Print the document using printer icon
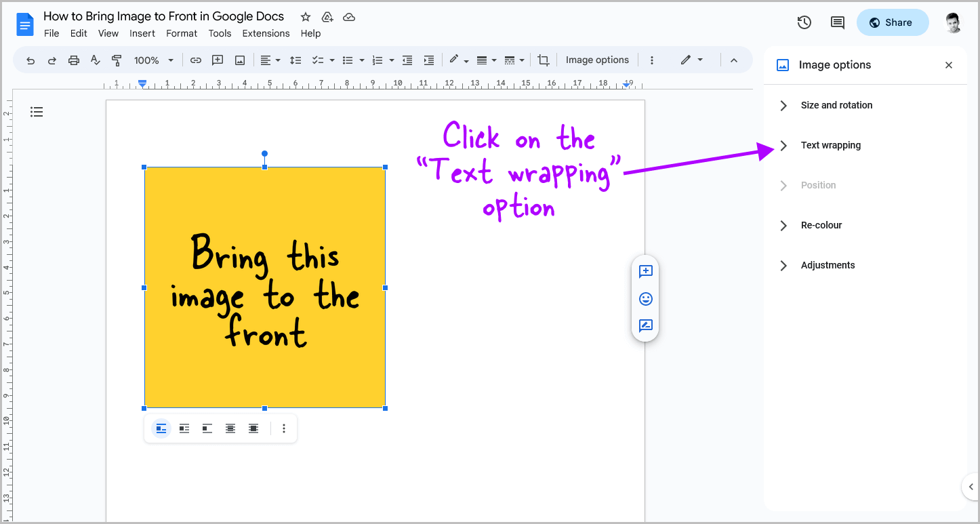The height and width of the screenshot is (524, 980). point(73,60)
